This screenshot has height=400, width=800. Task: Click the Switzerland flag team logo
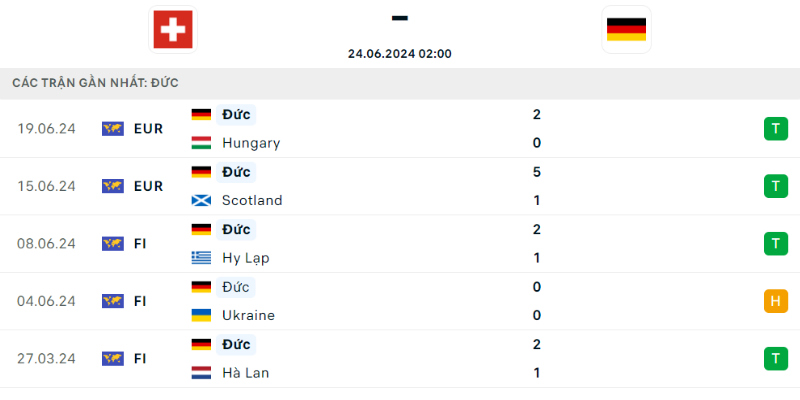[173, 30]
